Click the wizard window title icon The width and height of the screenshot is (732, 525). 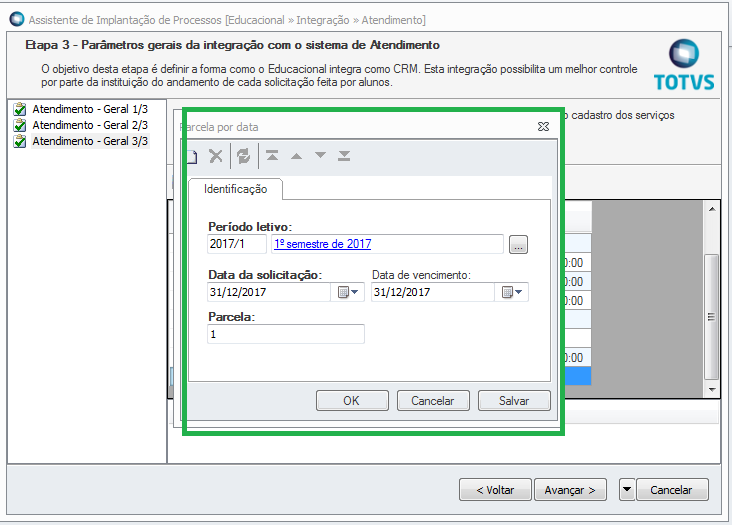click(17, 20)
